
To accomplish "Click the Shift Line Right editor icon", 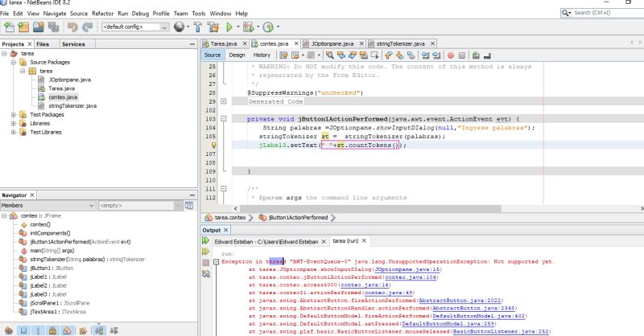I will (x=436, y=55).
